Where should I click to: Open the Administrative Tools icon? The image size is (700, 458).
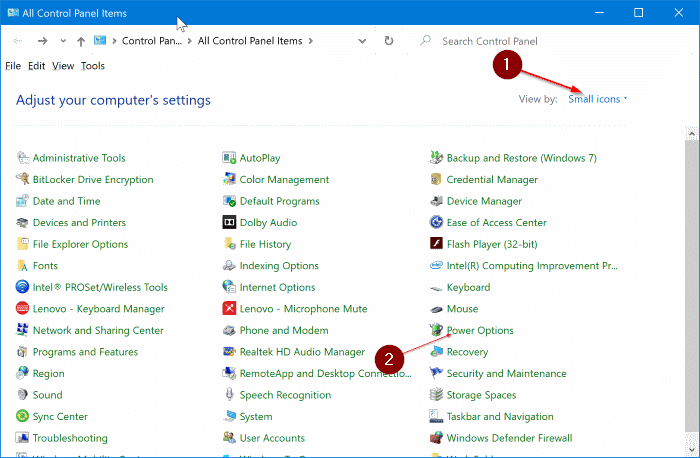(22, 158)
